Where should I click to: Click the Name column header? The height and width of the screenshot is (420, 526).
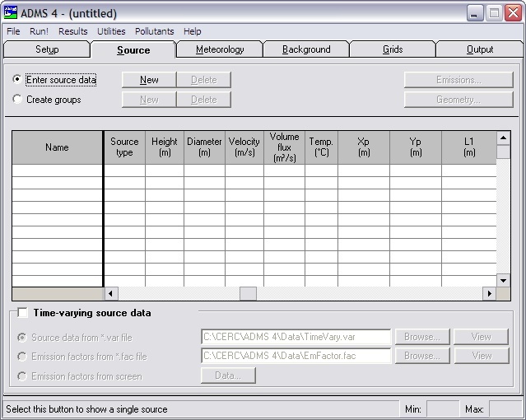tap(57, 147)
